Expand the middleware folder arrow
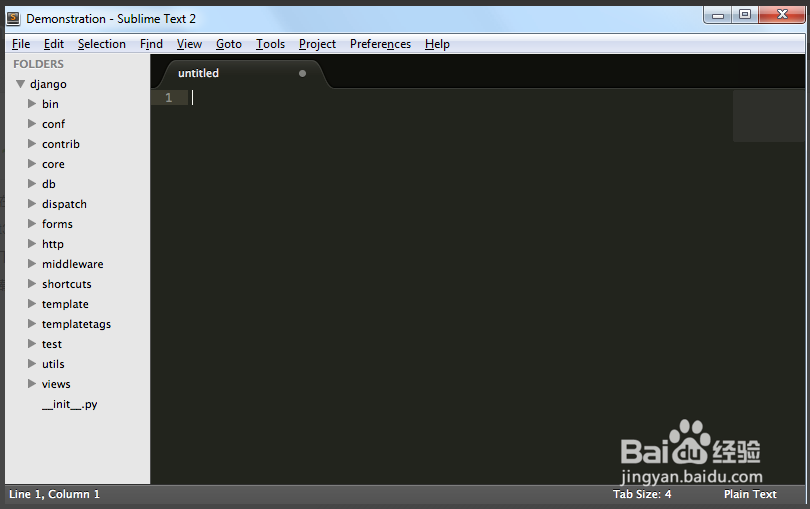This screenshot has width=810, height=509. click(x=32, y=264)
